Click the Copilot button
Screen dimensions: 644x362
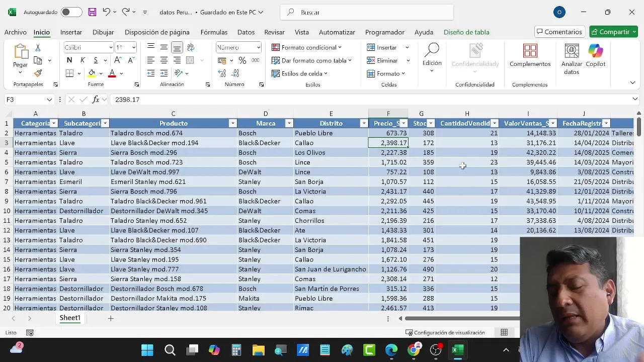(x=596, y=55)
